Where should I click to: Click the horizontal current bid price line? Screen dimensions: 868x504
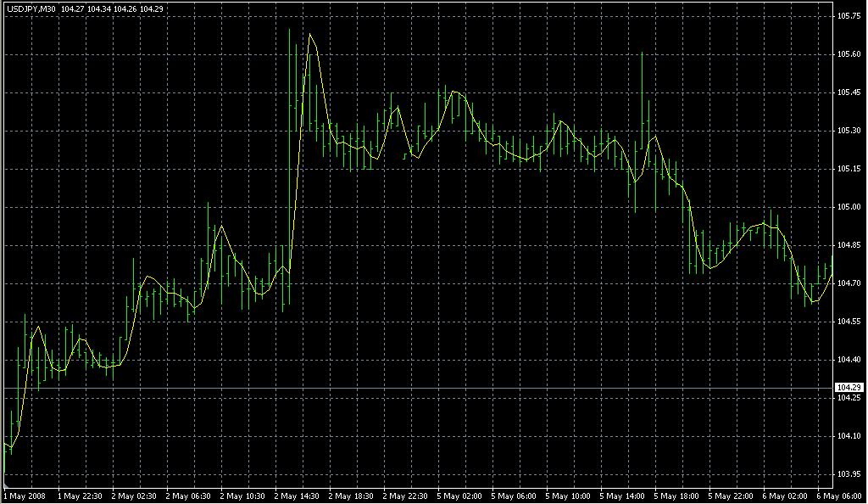424,388
